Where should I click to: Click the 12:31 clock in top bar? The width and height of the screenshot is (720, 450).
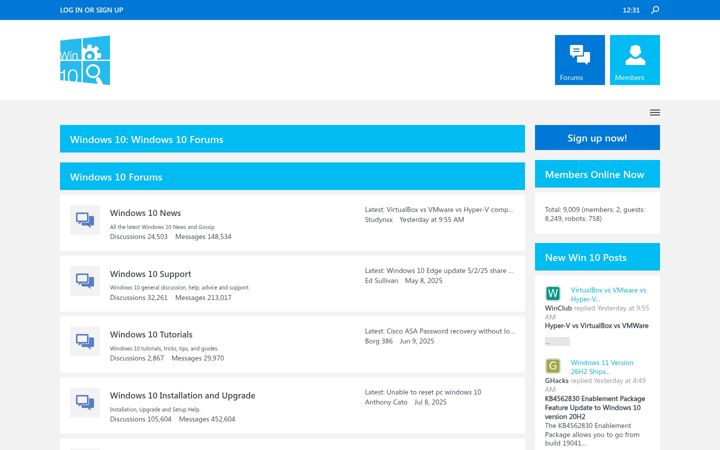pyautogui.click(x=631, y=10)
